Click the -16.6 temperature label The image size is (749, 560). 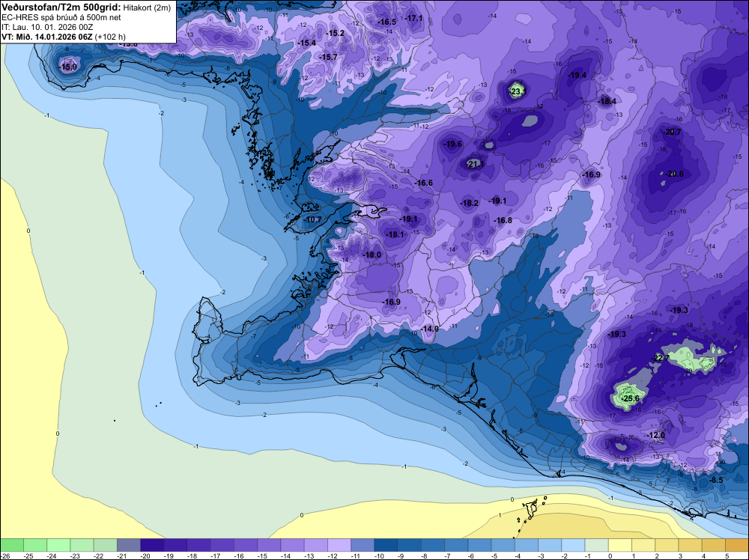pos(423,183)
